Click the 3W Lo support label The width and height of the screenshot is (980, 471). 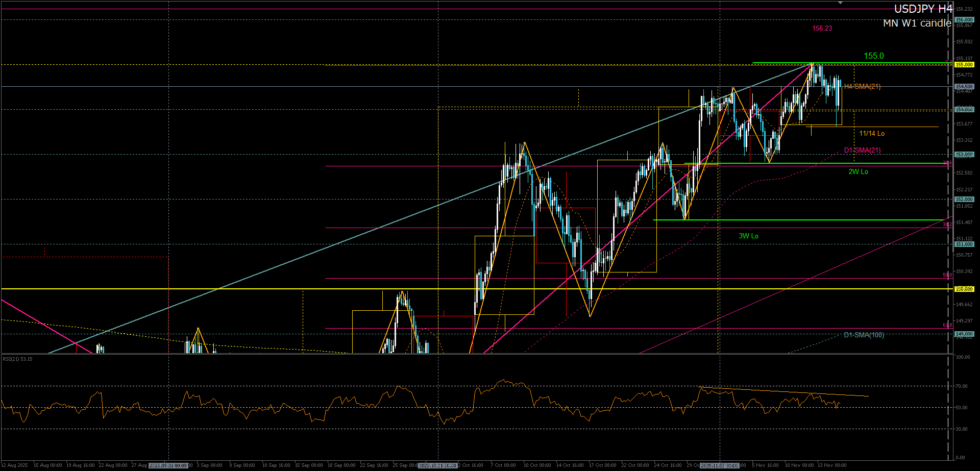748,236
